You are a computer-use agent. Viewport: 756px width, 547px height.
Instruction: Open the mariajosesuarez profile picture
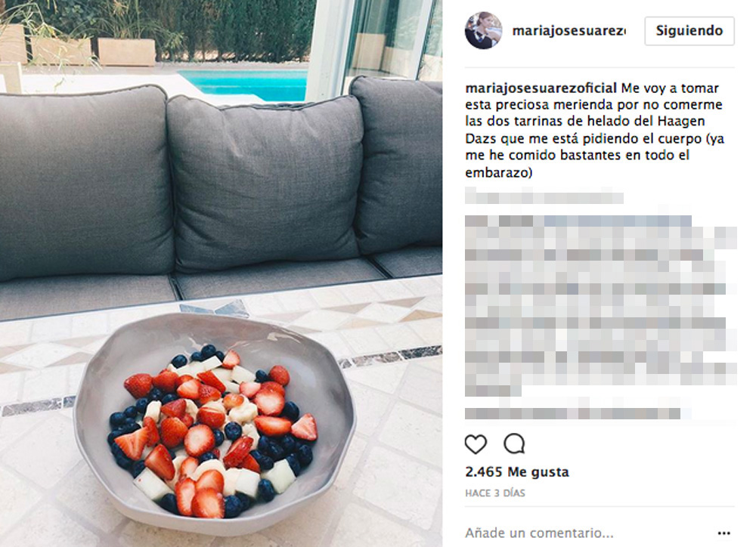(483, 30)
